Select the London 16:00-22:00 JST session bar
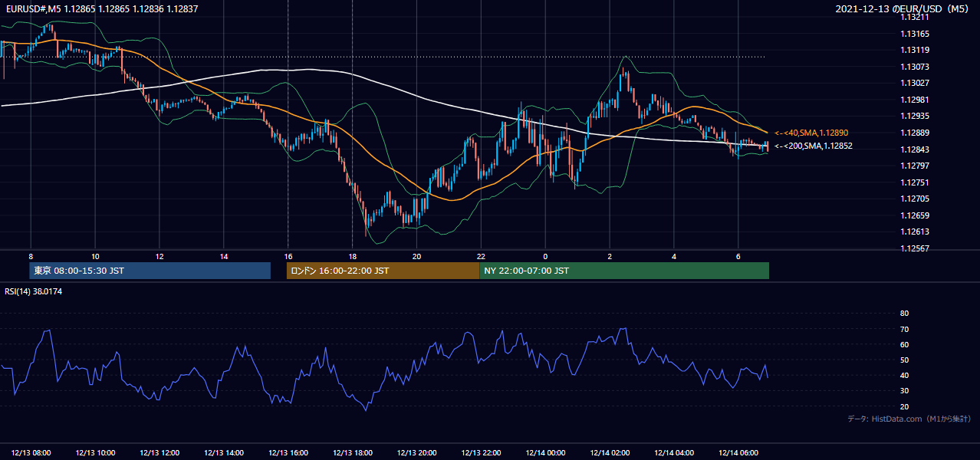Viewport: 980px width, 460px height. (x=383, y=271)
